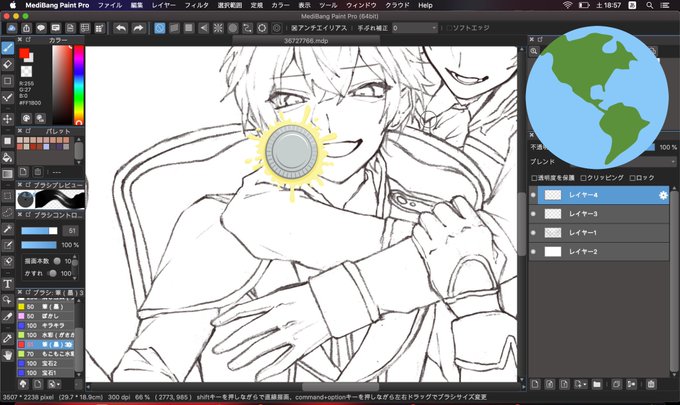Select the キラキラ brush in list
Screen dimensions: 680x405
pos(46,326)
